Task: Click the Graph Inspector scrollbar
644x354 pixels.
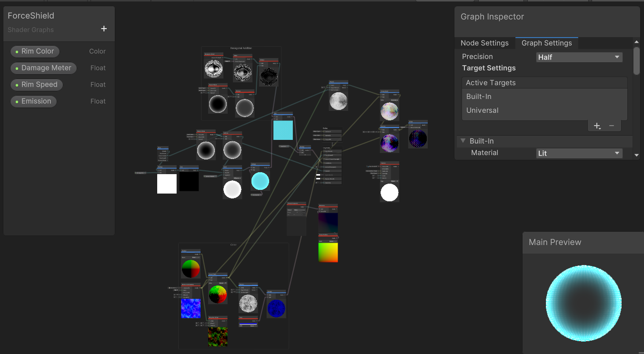Action: tap(636, 61)
